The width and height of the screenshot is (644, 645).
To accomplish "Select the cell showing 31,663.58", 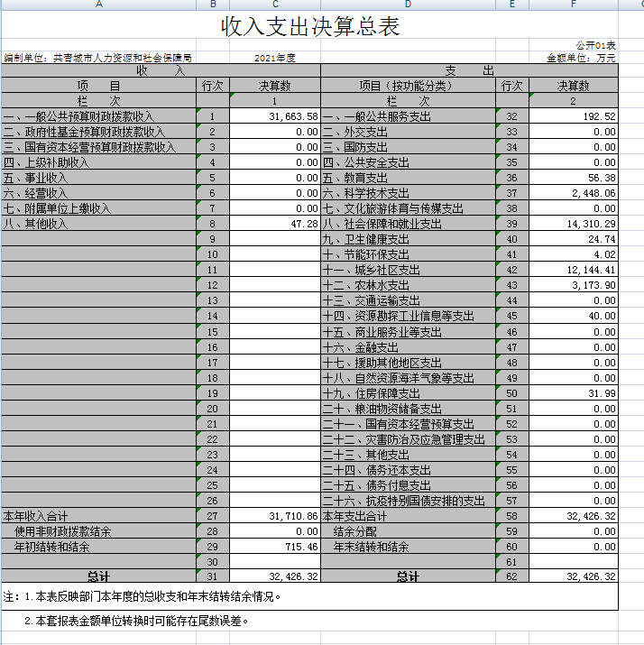I will pos(275,117).
